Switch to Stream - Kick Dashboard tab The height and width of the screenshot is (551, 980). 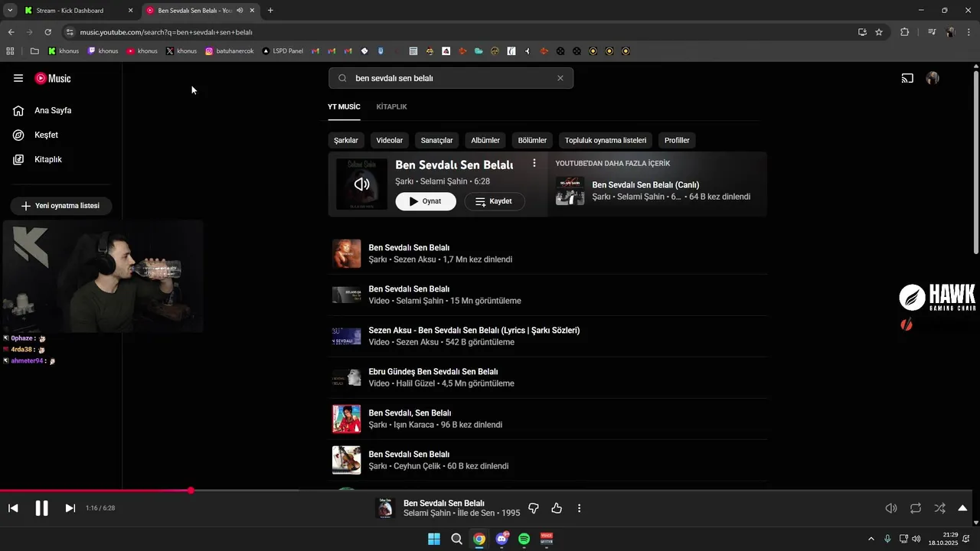(x=77, y=11)
